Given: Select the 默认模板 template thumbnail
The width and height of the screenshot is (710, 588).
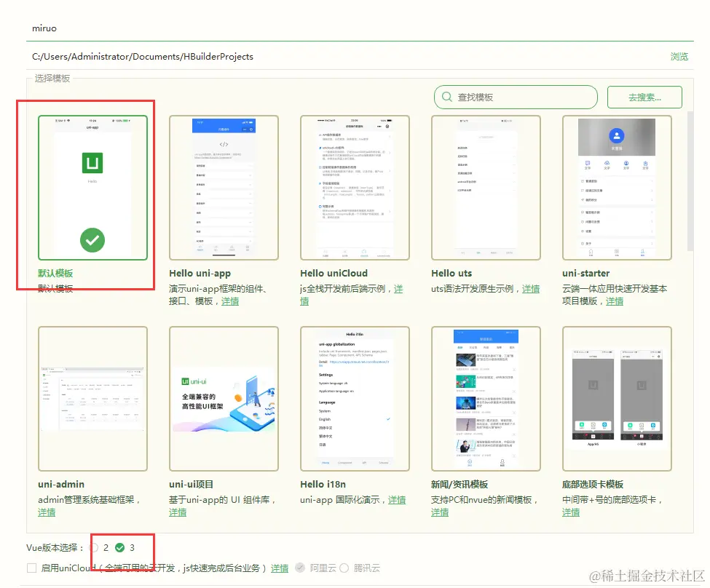Looking at the screenshot, I should (92, 188).
